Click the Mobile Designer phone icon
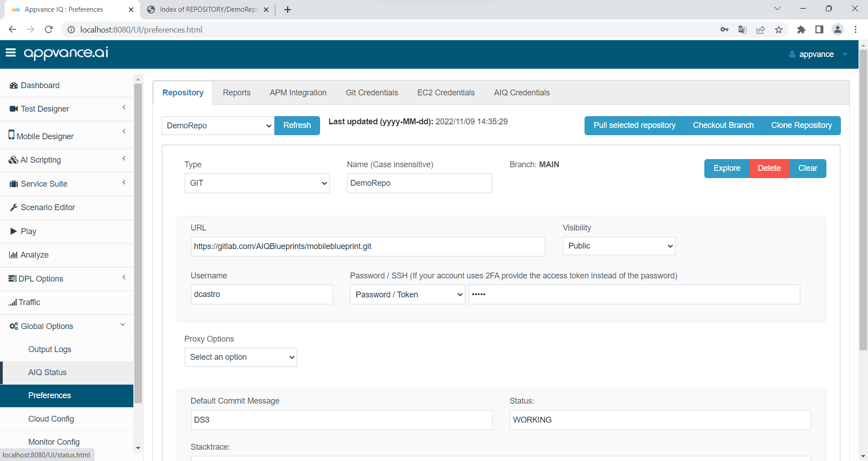 pyautogui.click(x=11, y=135)
